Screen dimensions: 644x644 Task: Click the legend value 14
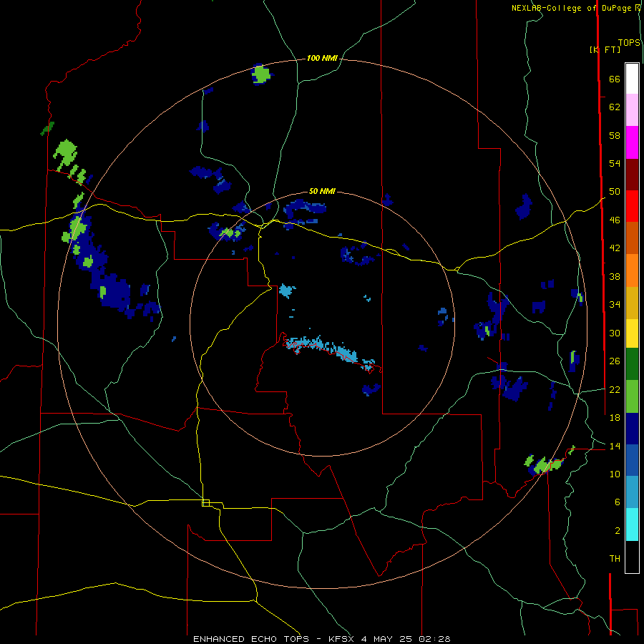[615, 446]
